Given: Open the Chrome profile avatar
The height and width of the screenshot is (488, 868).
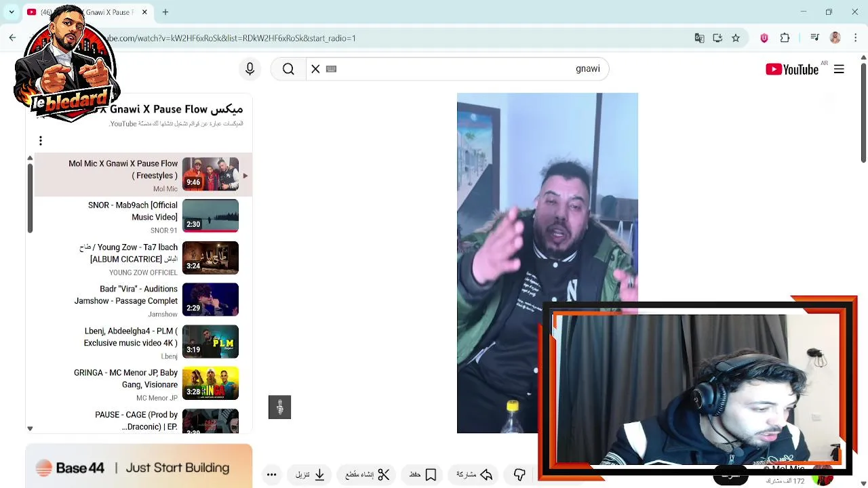Looking at the screenshot, I should point(835,38).
